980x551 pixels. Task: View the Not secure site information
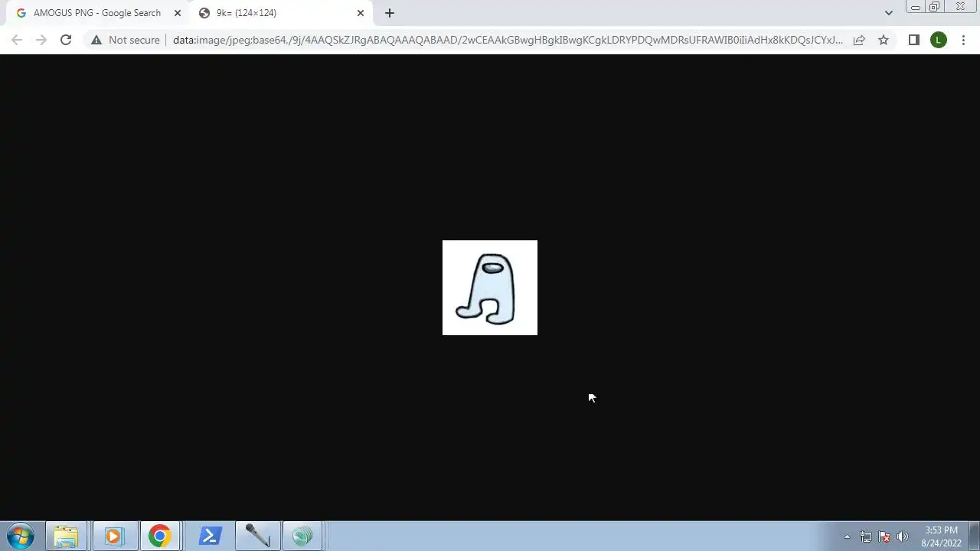[126, 40]
